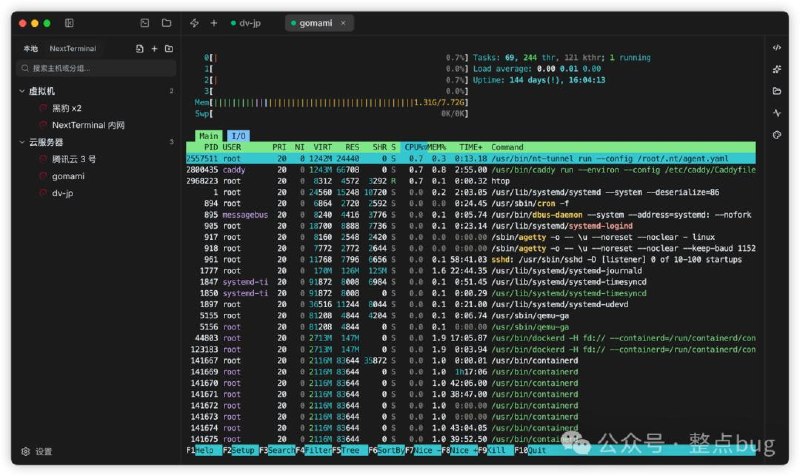Sort by the CPU% column header

point(414,147)
